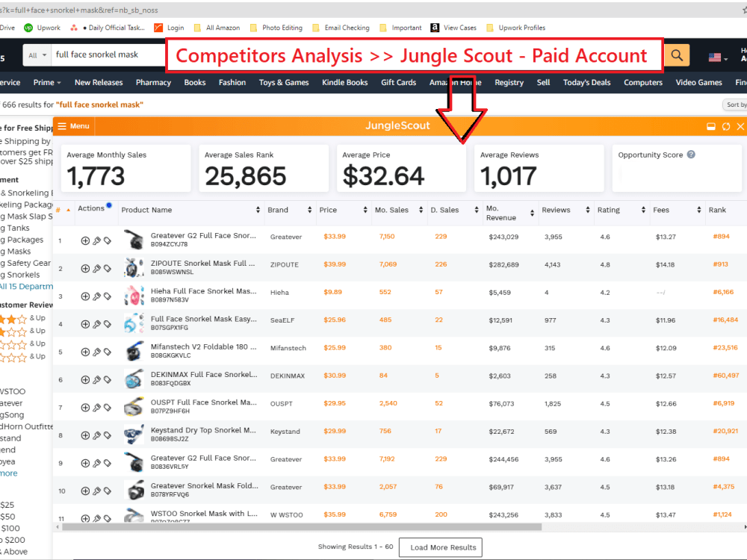Viewport: 747px width, 560px height.
Task: Add Greatever Snorkel Mask Fold plus icon
Action: 85,491
